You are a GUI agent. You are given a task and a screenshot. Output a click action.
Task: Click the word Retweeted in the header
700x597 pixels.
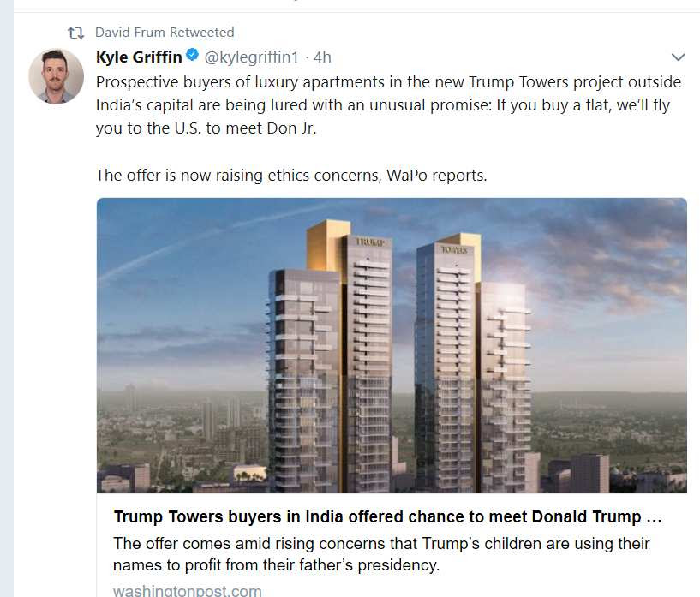pos(201,33)
